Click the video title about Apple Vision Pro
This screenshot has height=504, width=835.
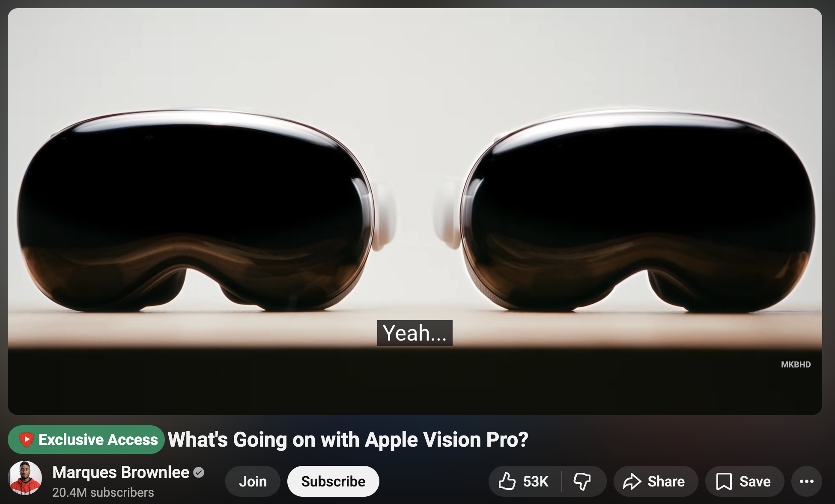coord(348,439)
